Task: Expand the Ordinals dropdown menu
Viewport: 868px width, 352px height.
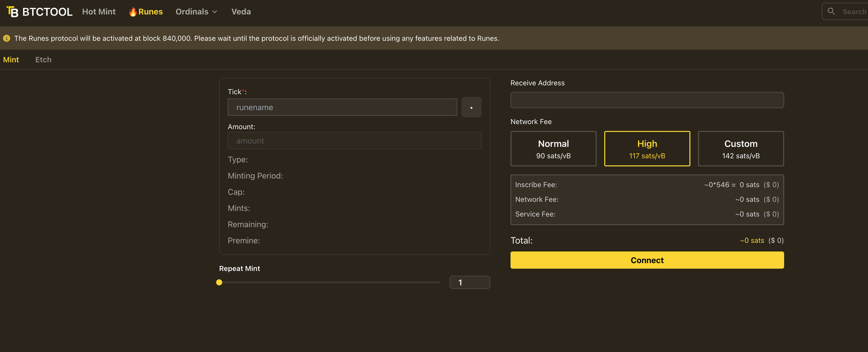Action: tap(192, 12)
